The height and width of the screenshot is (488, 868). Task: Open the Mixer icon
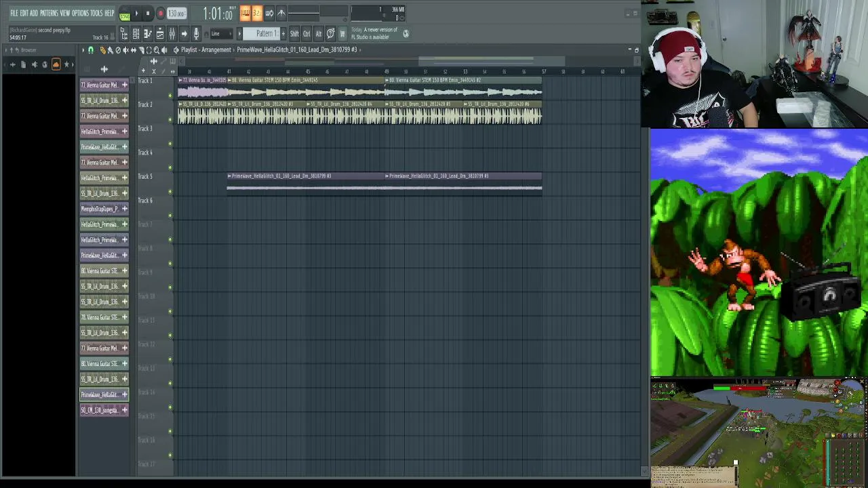click(x=172, y=33)
